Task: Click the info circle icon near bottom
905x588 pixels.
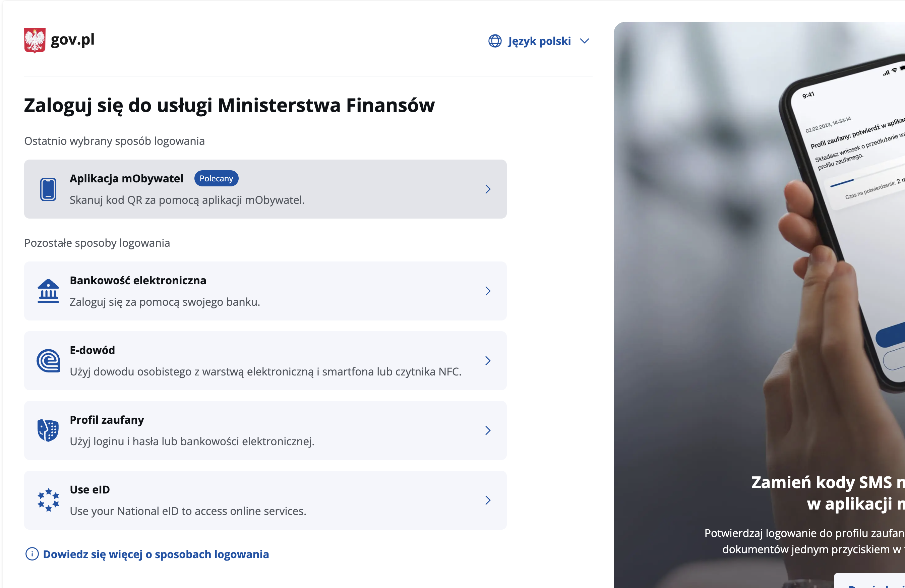Action: point(32,554)
